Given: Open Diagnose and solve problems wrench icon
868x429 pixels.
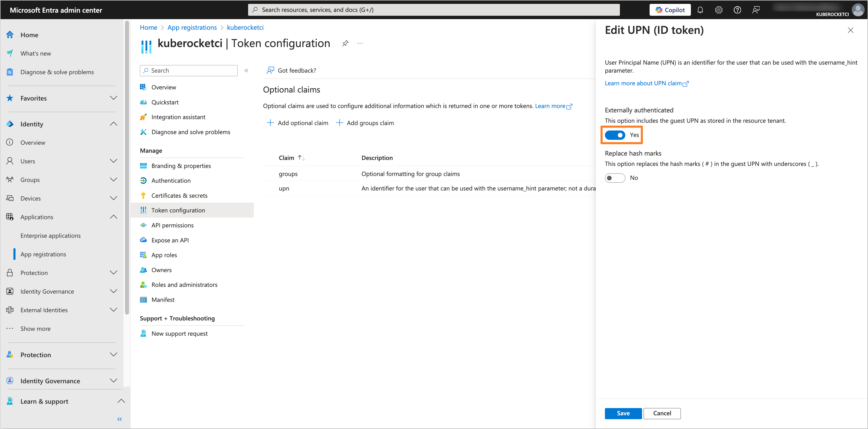Looking at the screenshot, I should [x=143, y=132].
